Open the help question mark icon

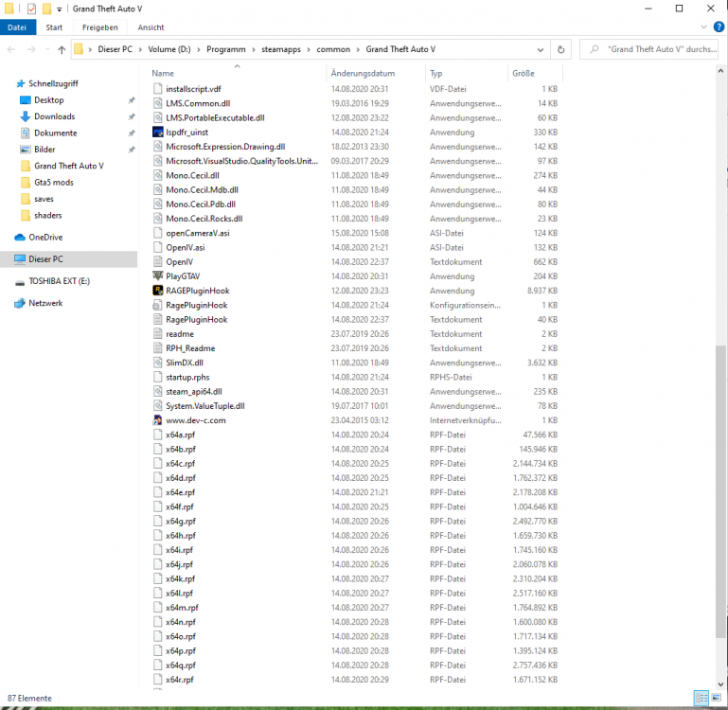(x=719, y=27)
